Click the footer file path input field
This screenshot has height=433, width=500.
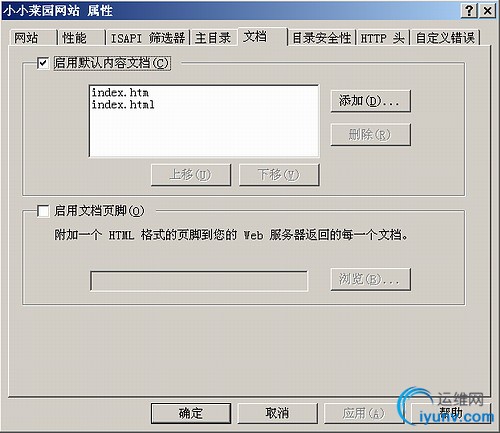coord(199,281)
